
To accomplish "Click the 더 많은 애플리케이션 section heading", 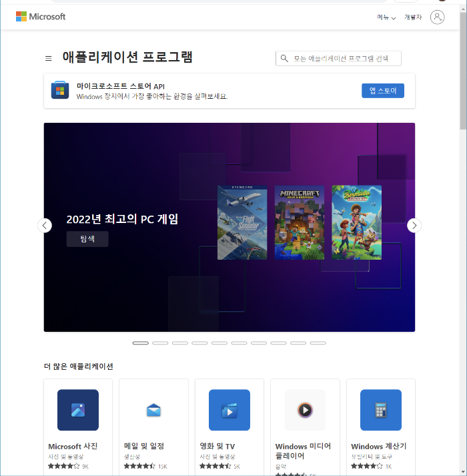I will pyautogui.click(x=79, y=367).
